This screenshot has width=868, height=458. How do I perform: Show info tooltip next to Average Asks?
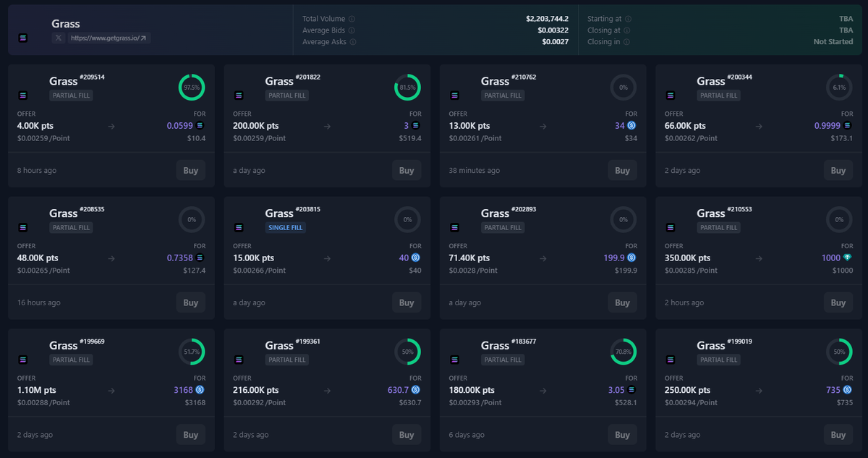tap(352, 42)
